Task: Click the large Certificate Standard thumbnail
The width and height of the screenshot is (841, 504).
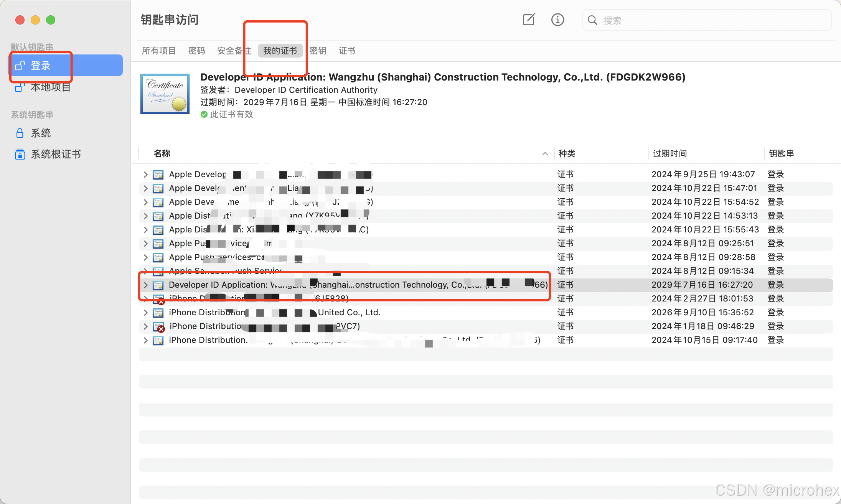Action: tap(165, 94)
